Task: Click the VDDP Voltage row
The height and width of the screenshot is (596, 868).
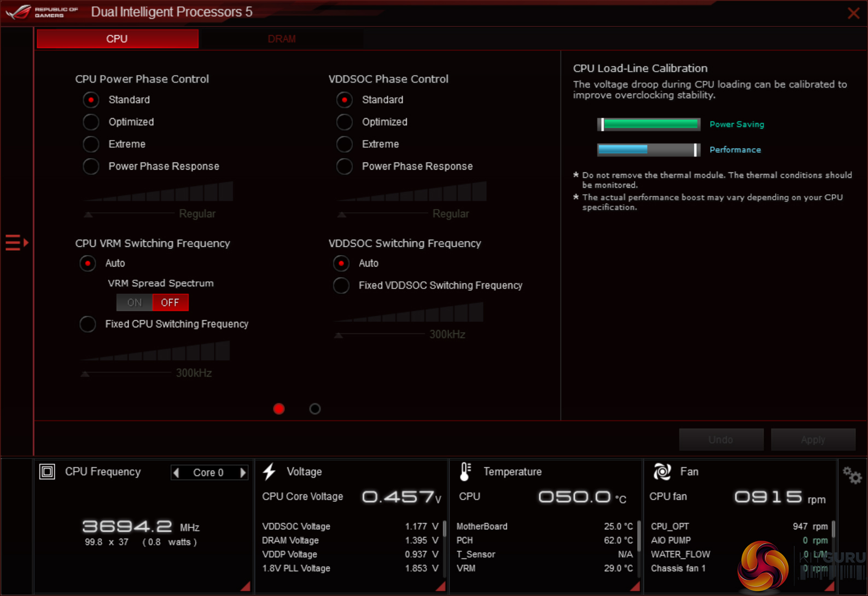Action: 350,554
